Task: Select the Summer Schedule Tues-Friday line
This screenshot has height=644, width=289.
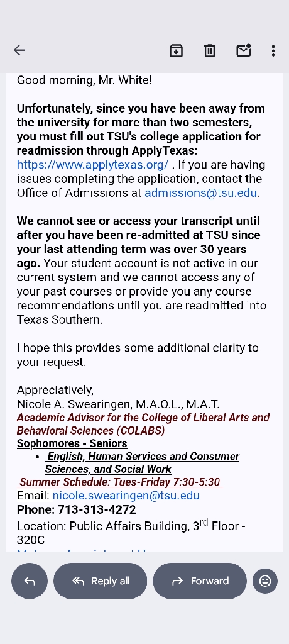Action: tap(120, 482)
